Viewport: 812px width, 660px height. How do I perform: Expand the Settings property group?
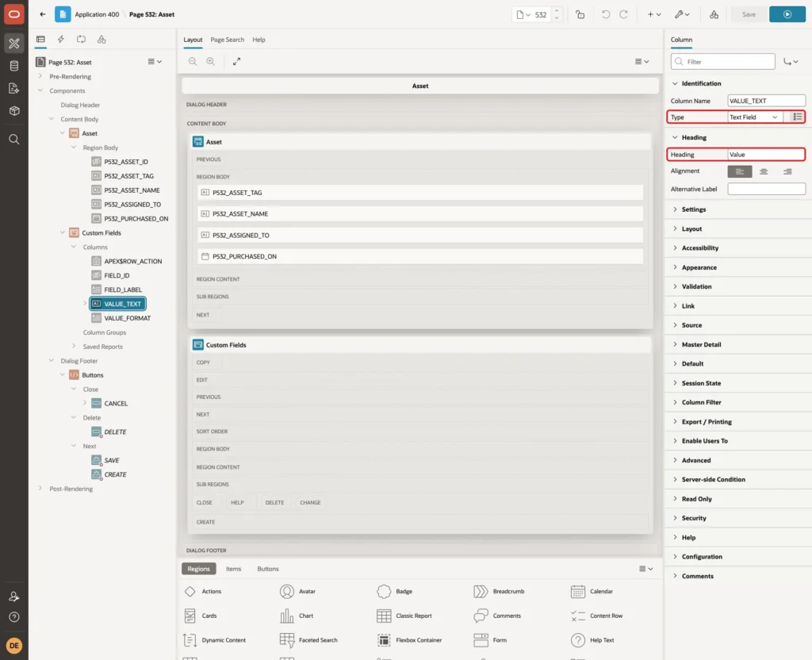point(676,209)
